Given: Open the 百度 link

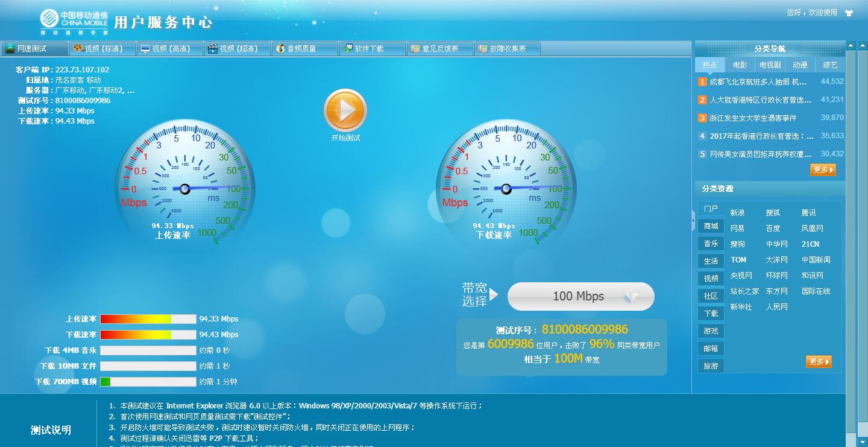Looking at the screenshot, I should pos(773,229).
